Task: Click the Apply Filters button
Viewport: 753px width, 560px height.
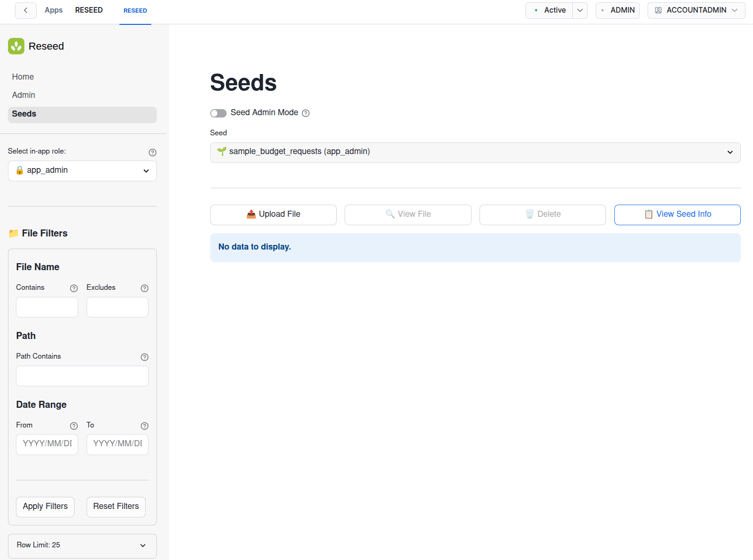Action: click(45, 507)
